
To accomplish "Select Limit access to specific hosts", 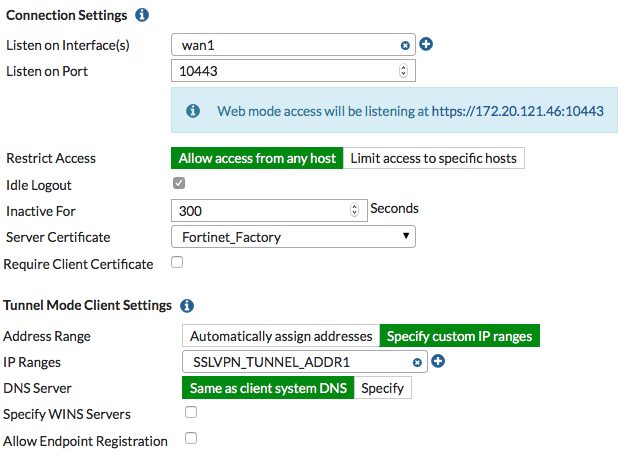I will coord(434,158).
